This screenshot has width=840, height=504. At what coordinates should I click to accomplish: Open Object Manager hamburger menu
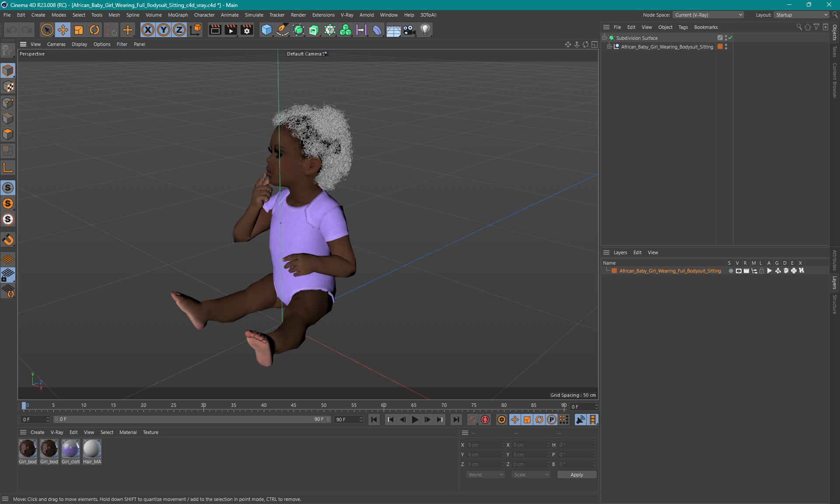click(606, 27)
